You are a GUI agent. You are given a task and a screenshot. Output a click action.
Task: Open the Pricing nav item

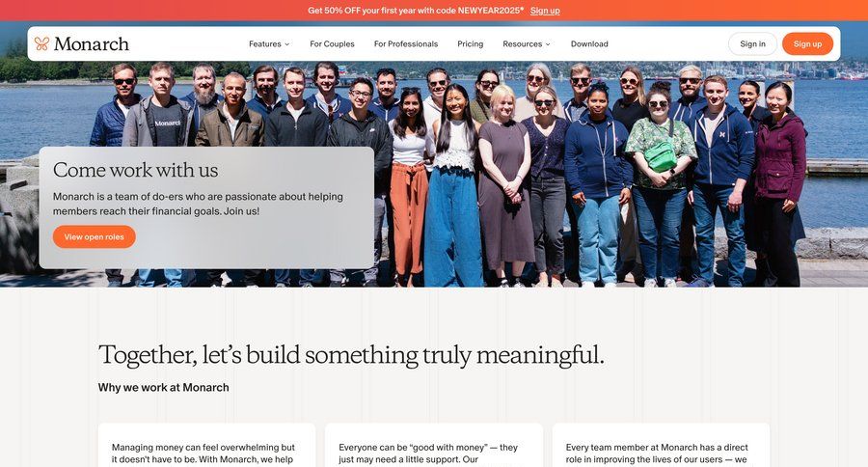pos(470,43)
